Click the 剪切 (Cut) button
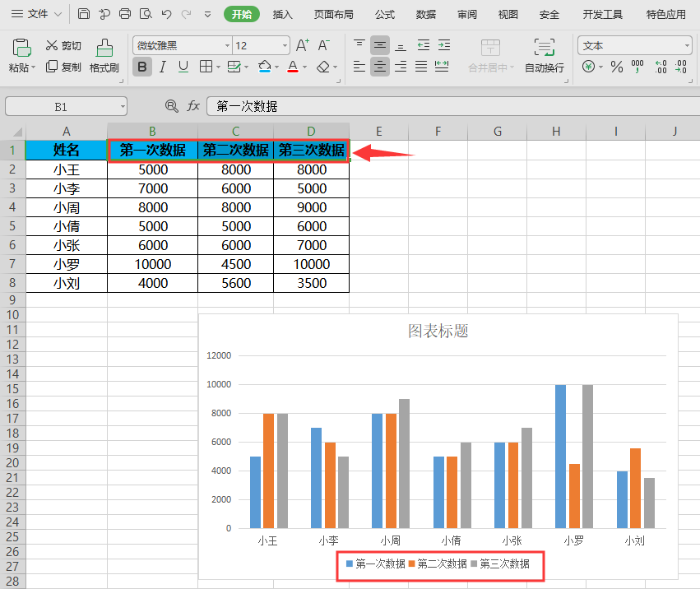700x589 pixels. click(63, 45)
